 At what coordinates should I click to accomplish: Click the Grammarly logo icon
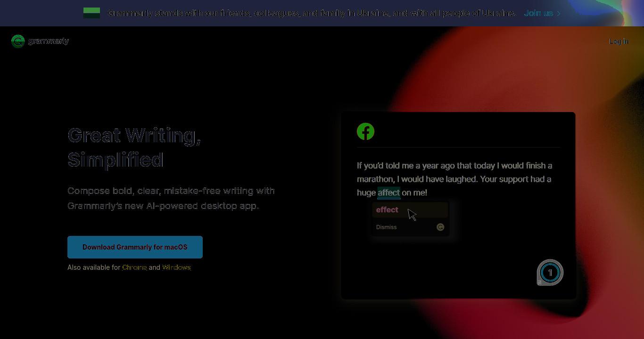coord(18,41)
